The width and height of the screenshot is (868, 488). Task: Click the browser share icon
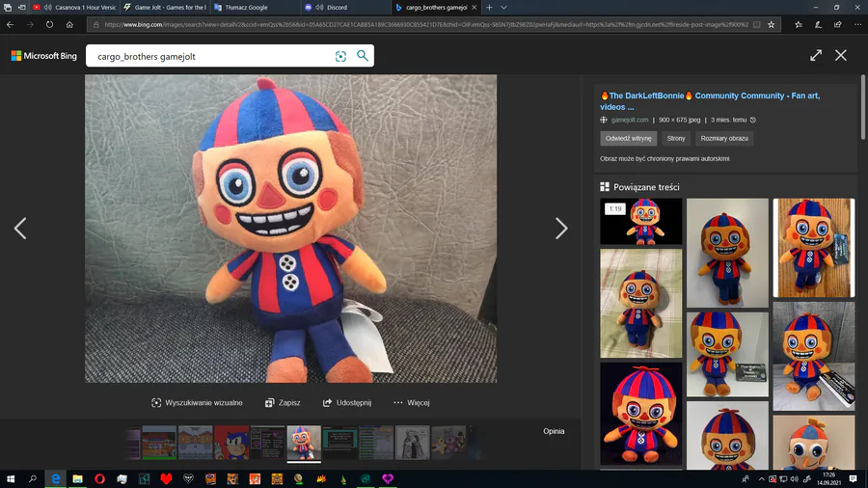[837, 24]
